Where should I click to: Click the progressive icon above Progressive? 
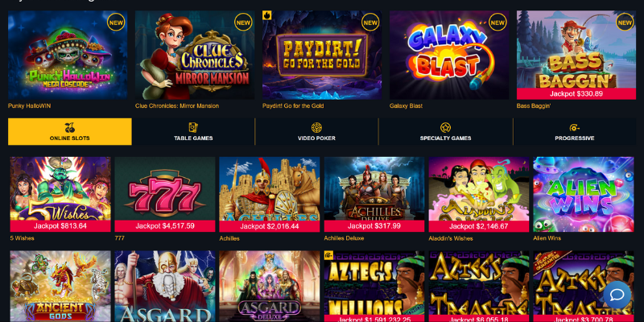tap(574, 128)
